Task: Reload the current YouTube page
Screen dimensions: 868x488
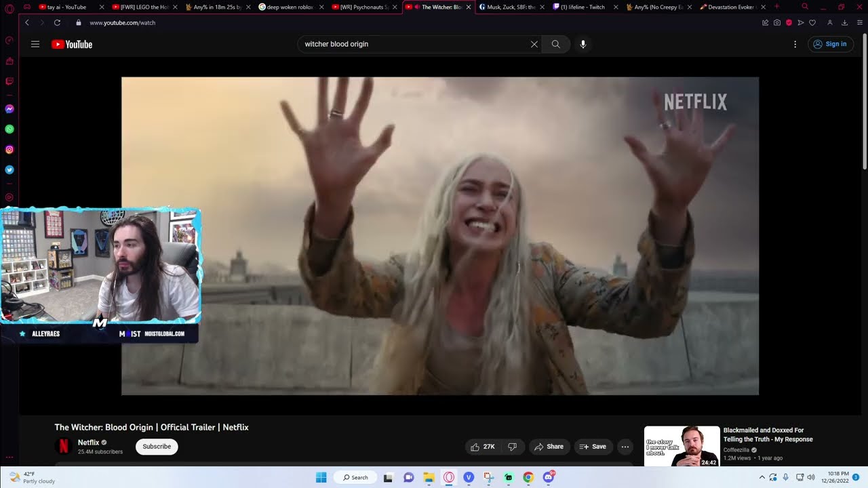Action: (x=57, y=22)
